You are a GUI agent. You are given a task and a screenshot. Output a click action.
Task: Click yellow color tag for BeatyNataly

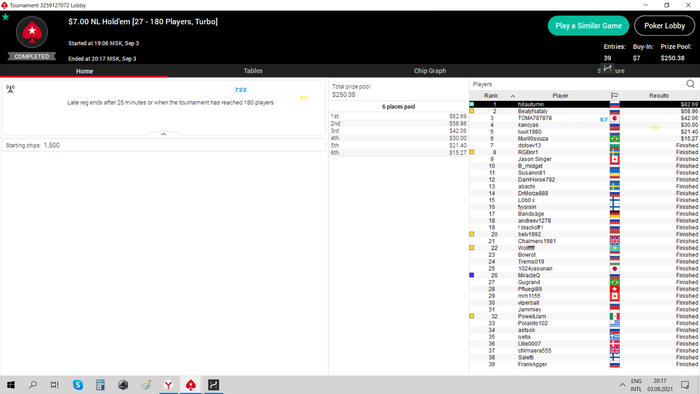[x=471, y=111]
